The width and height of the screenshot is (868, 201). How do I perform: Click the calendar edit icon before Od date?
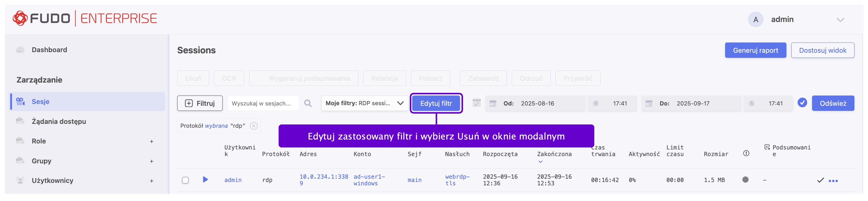[x=477, y=103]
